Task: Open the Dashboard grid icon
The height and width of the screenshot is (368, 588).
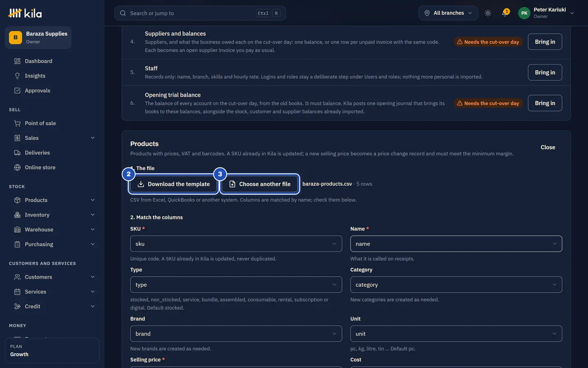Action: pos(17,61)
